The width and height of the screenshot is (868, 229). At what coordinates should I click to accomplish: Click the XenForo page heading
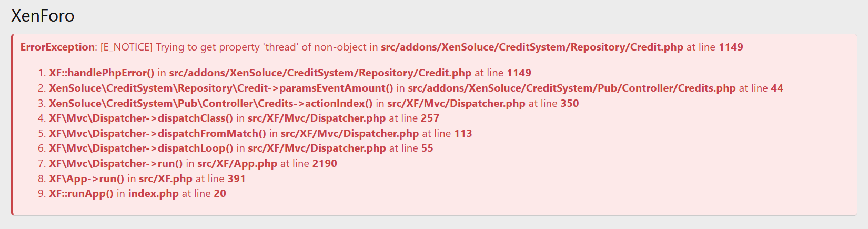click(x=43, y=16)
